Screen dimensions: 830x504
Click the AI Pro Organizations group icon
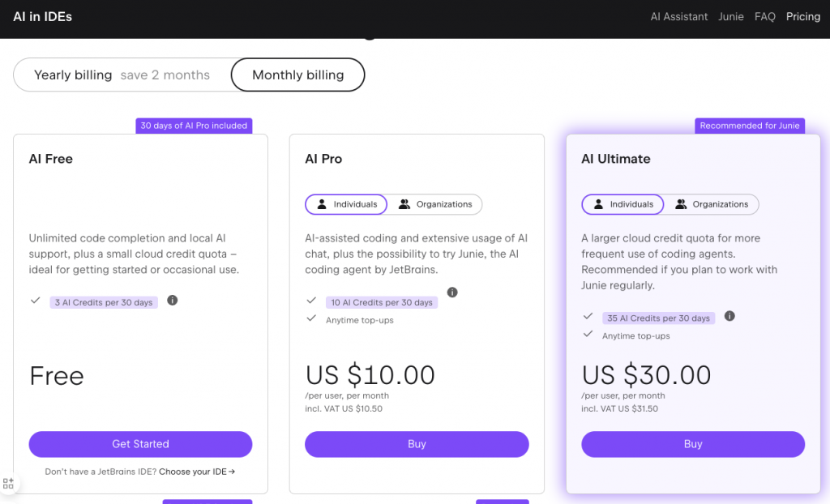point(404,204)
